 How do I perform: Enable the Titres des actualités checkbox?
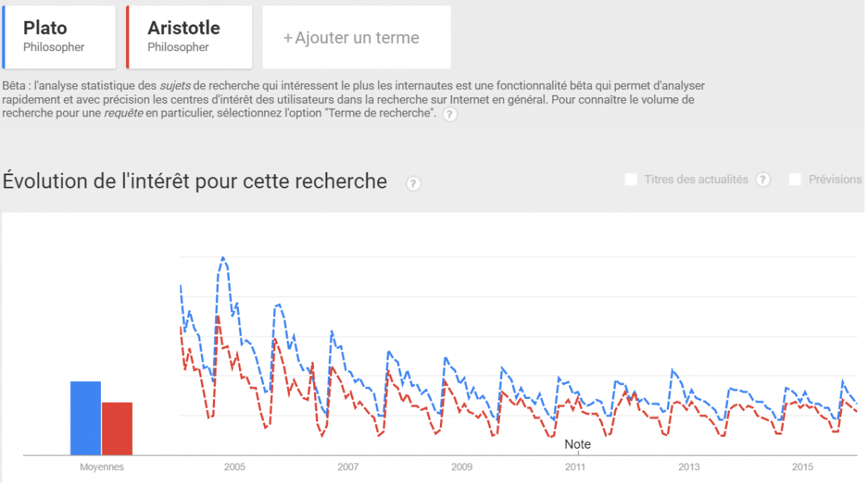631,179
